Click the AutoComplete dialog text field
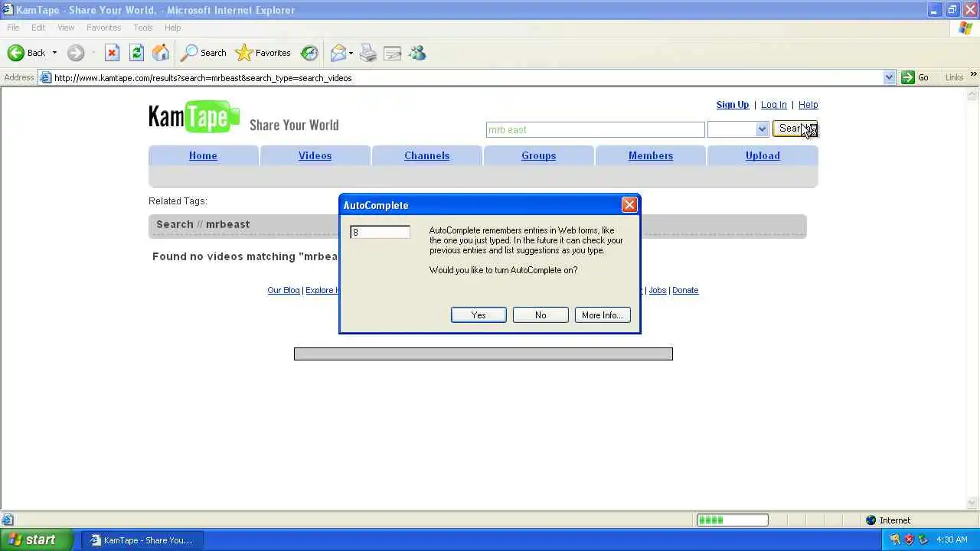The width and height of the screenshot is (980, 551). [x=381, y=232]
